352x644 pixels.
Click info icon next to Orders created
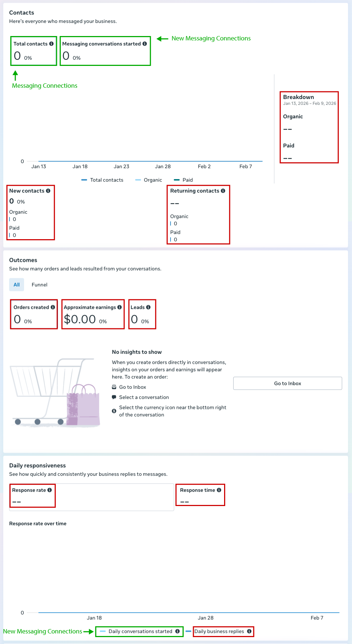pyautogui.click(x=53, y=307)
